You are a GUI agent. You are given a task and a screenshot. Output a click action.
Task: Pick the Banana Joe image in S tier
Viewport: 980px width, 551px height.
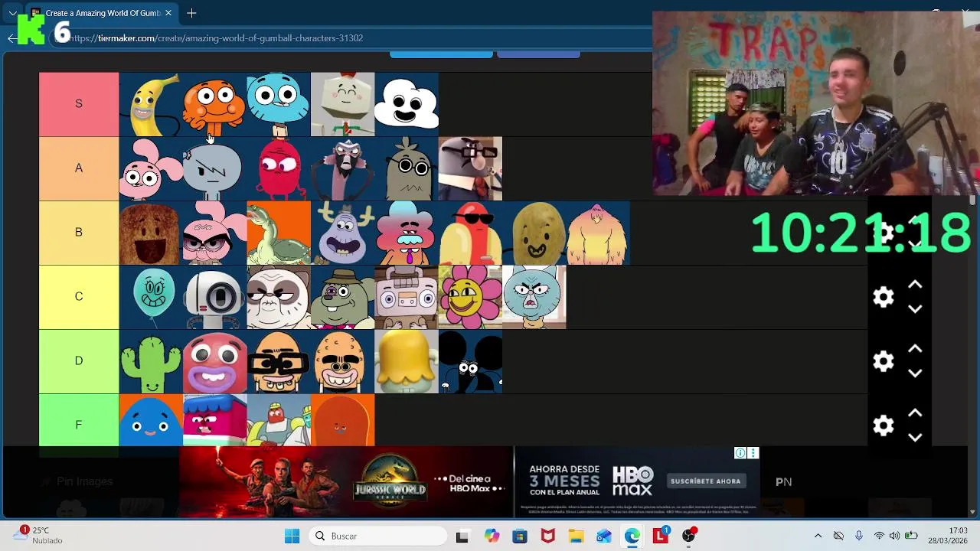(151, 104)
